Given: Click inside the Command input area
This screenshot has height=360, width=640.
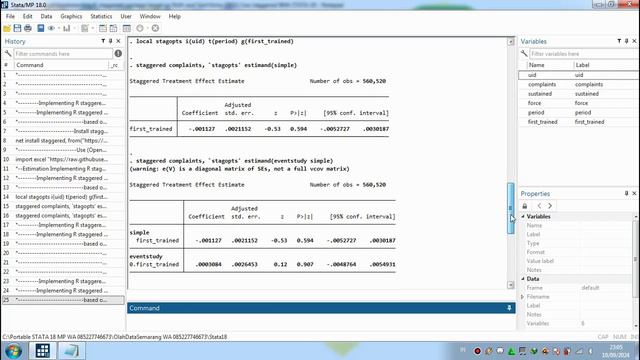Looking at the screenshot, I should 321,322.
